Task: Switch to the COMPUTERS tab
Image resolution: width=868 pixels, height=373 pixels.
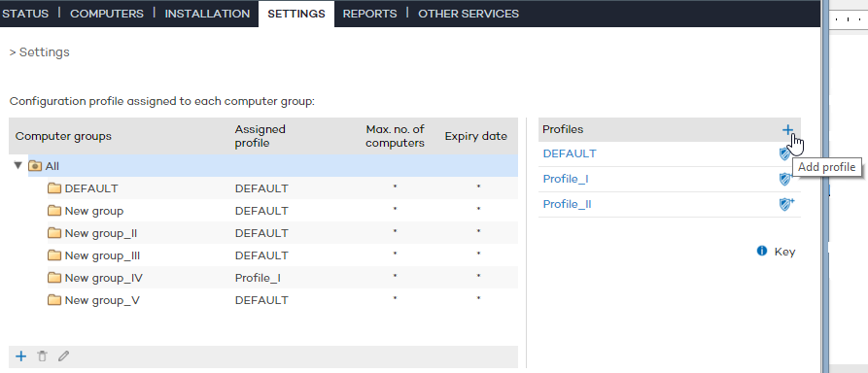Action: 107,14
